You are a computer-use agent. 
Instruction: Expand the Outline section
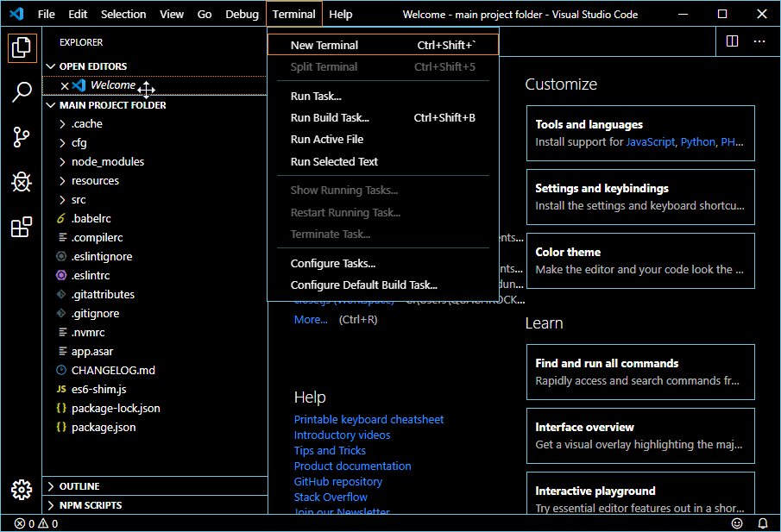coord(154,486)
